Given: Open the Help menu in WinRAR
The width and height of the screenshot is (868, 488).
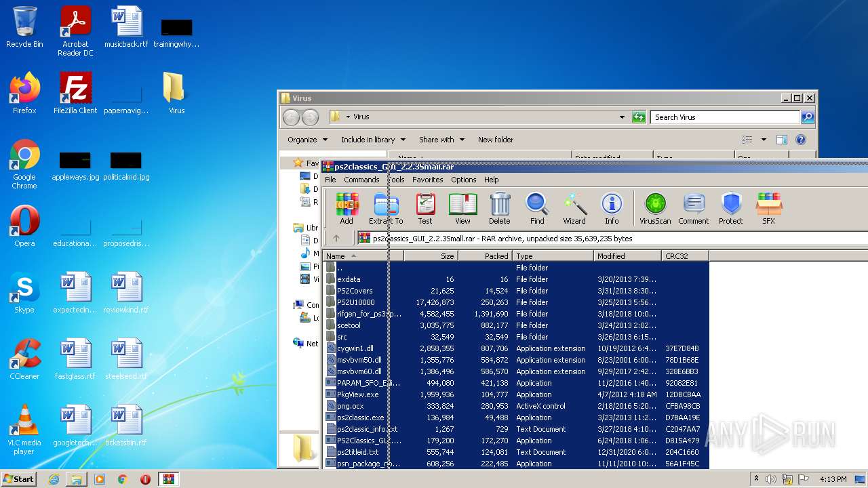Looking at the screenshot, I should tap(492, 180).
